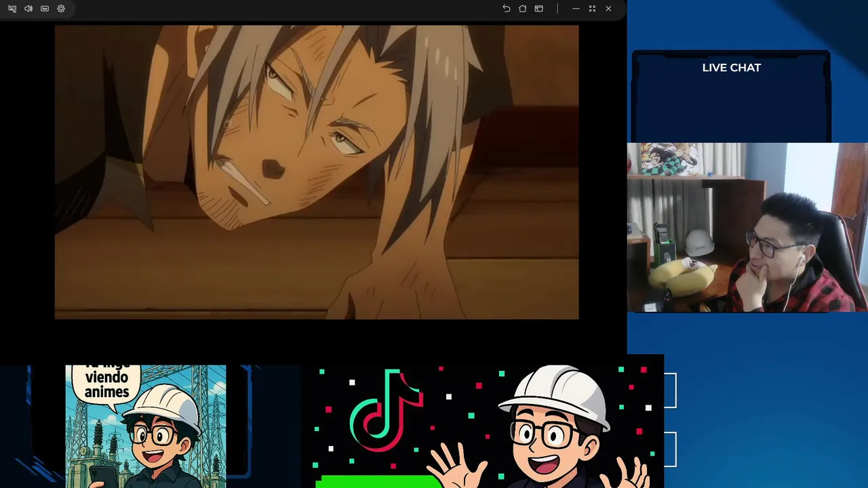Click the anime video frame

[x=317, y=172]
